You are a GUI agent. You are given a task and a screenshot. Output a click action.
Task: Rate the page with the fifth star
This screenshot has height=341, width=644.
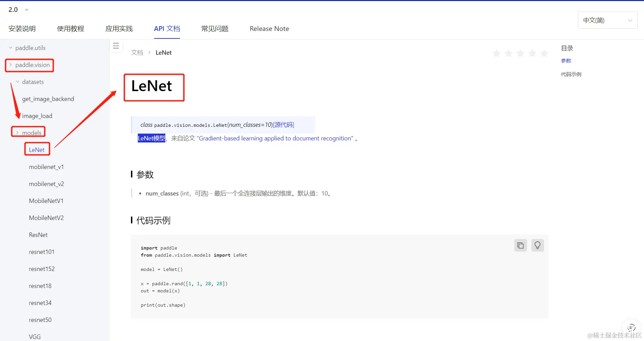pyautogui.click(x=544, y=53)
